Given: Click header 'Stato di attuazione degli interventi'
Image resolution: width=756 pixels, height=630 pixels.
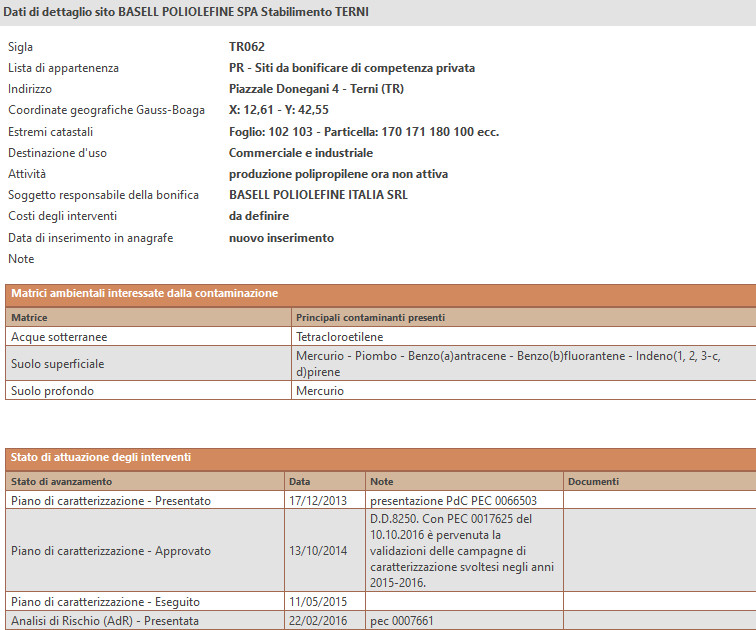Looking at the screenshot, I should pos(101,457).
